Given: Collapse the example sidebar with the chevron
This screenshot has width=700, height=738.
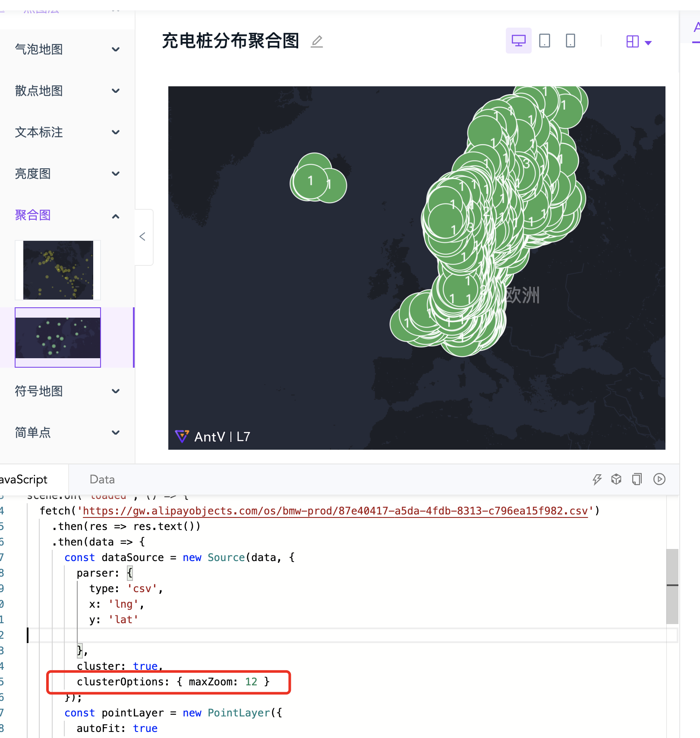Looking at the screenshot, I should [143, 237].
